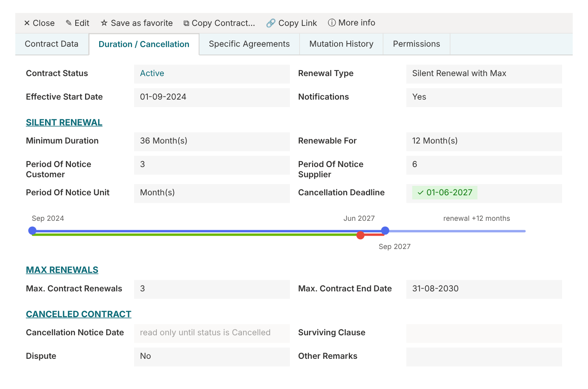Select the blue Sep 2027 end marker
The image size is (588, 389).
(x=385, y=231)
